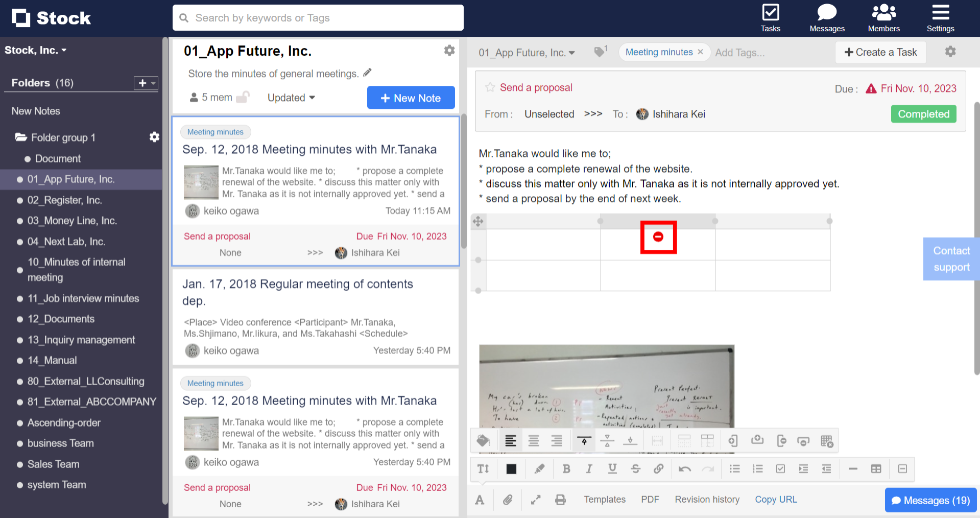Switch to the Messages view
The height and width of the screenshot is (518, 980).
point(826,18)
